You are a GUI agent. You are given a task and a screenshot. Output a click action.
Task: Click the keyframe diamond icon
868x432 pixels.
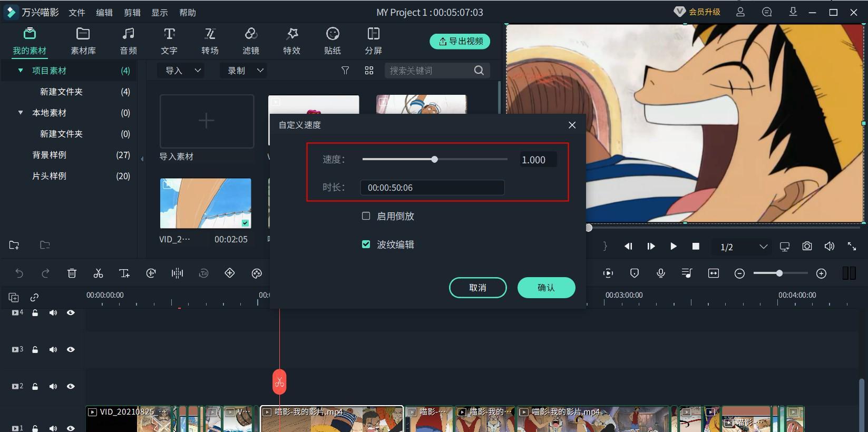pyautogui.click(x=230, y=273)
